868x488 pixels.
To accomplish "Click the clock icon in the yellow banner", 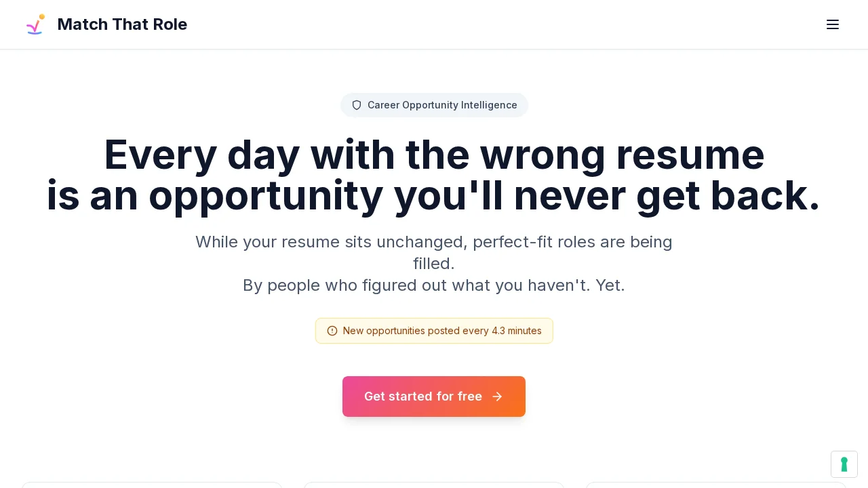I will pyautogui.click(x=332, y=331).
